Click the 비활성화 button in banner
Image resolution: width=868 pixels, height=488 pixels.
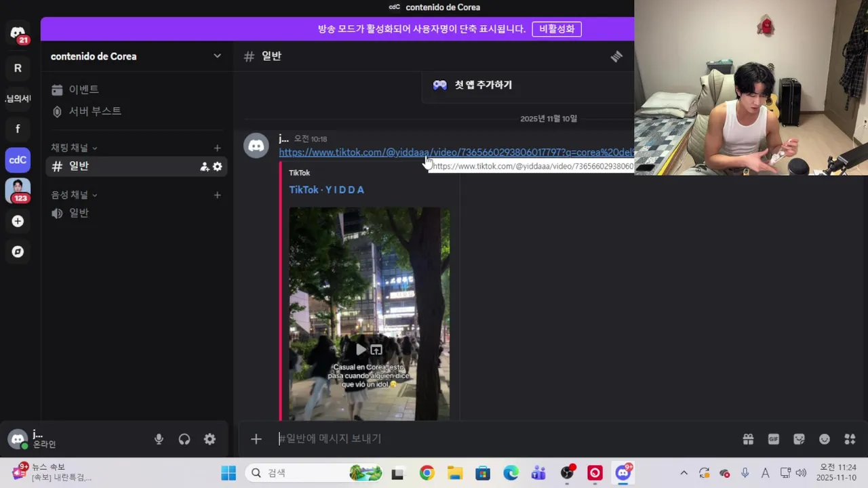(557, 29)
